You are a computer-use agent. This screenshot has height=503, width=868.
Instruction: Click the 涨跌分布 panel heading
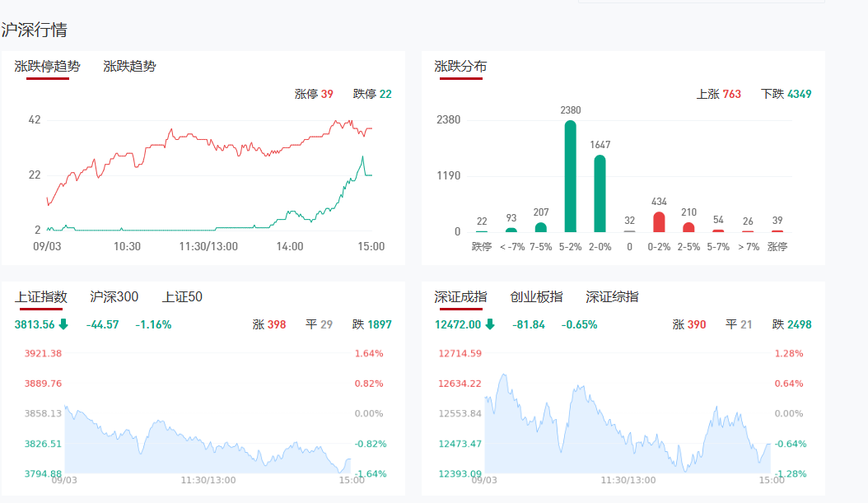point(460,67)
